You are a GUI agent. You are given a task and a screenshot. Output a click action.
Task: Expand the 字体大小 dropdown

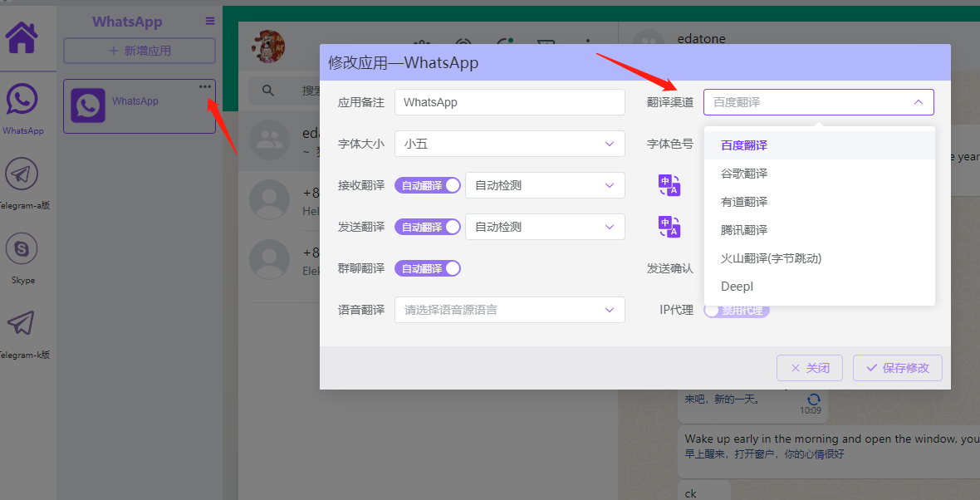tap(509, 144)
